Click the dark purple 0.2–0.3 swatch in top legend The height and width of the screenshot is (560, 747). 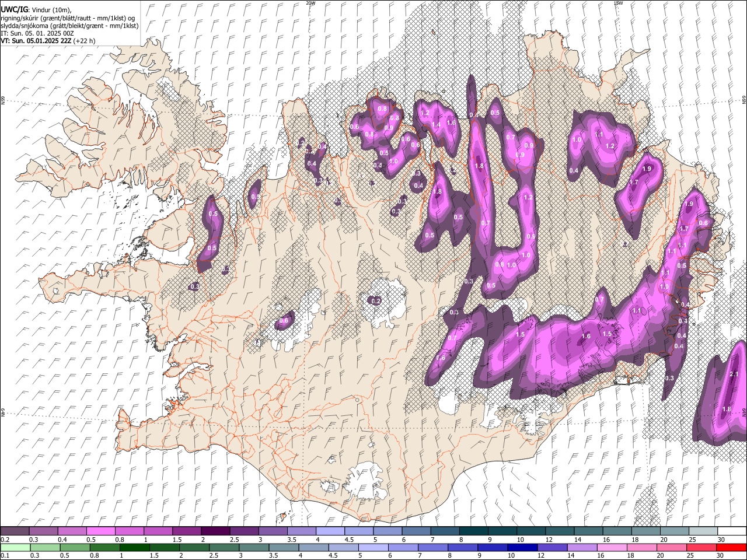[x=15, y=531]
